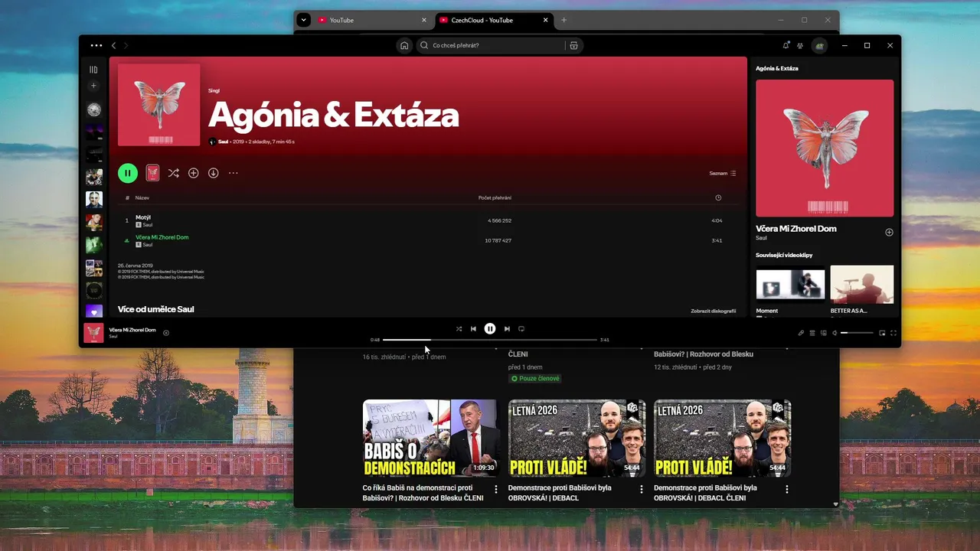Open now-playing album art in bottom bar
Viewport: 980px width, 551px height.
(x=93, y=333)
